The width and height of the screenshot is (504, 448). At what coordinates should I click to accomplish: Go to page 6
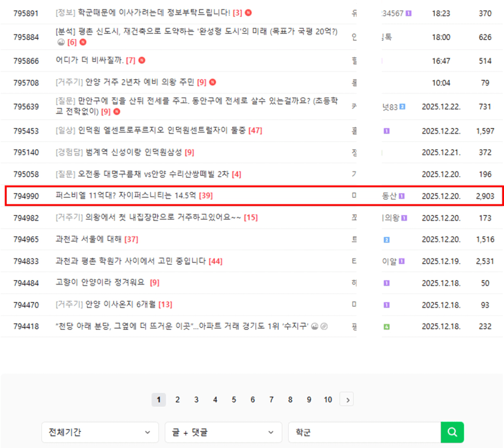point(253,400)
